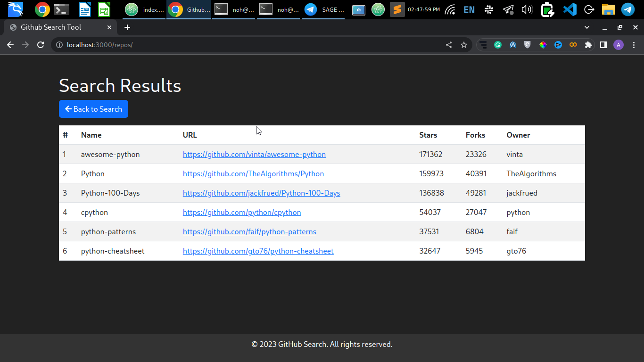Open the Grammarly extension
This screenshot has width=644, height=362.
point(498,45)
